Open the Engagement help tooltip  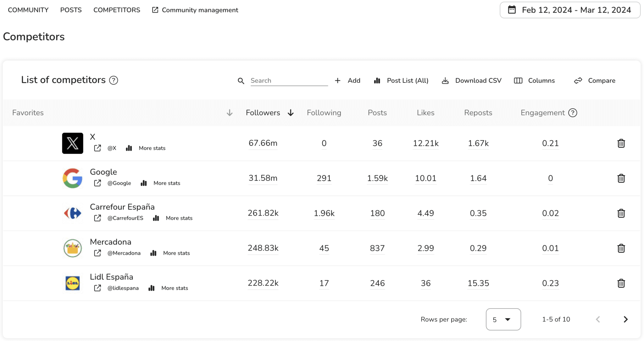[x=573, y=113]
